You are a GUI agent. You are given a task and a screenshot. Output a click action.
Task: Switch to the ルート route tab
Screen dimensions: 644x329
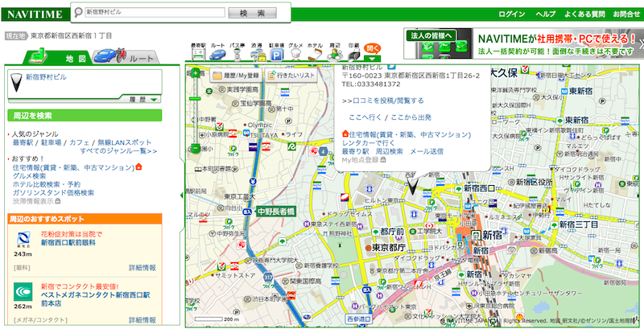coord(127,57)
